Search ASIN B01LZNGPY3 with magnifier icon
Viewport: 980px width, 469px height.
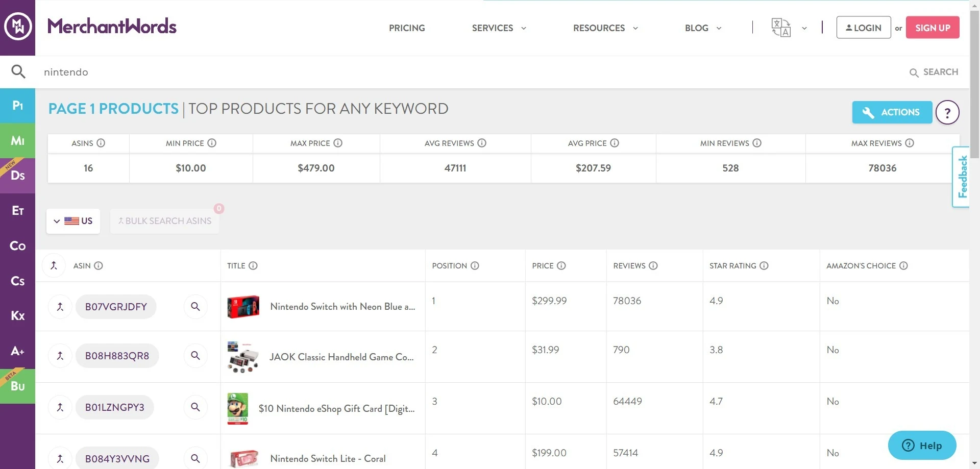[x=195, y=407]
